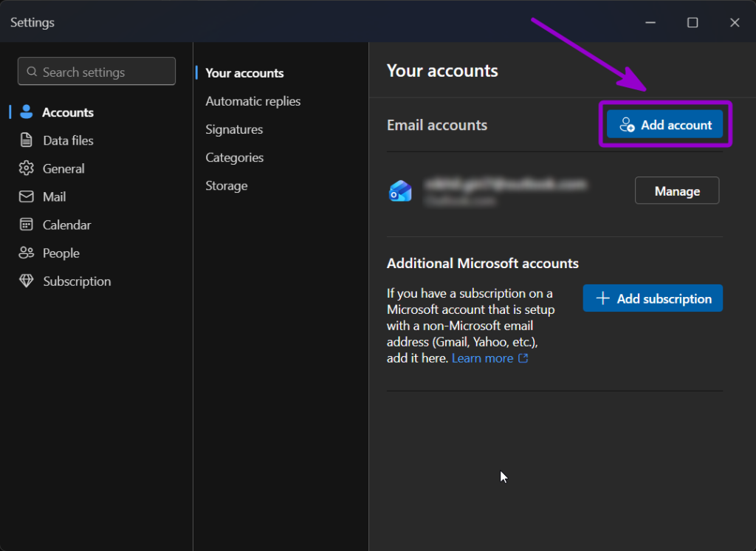Click the Subscription diamond icon
This screenshot has width=756, height=551.
(x=26, y=281)
